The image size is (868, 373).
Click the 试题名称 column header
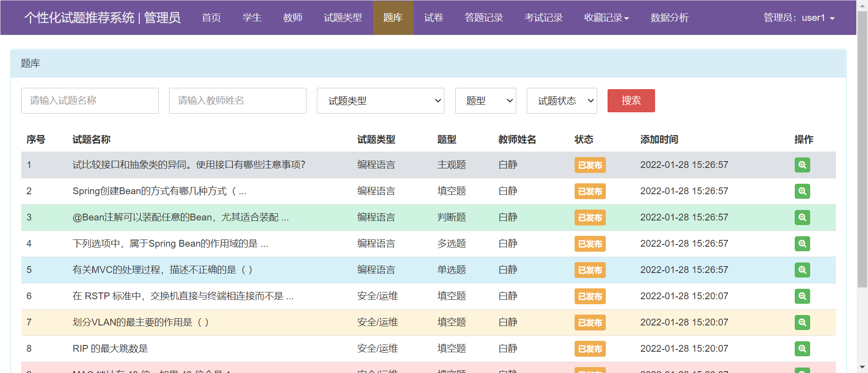point(91,139)
